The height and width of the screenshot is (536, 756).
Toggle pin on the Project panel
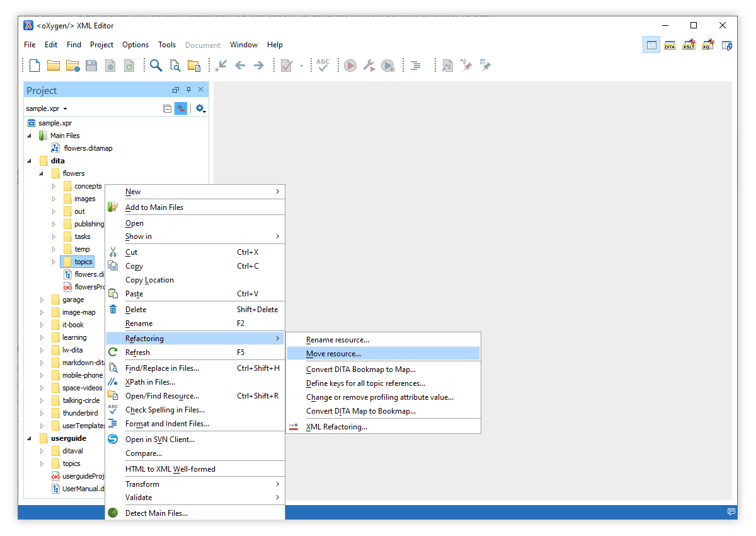188,90
